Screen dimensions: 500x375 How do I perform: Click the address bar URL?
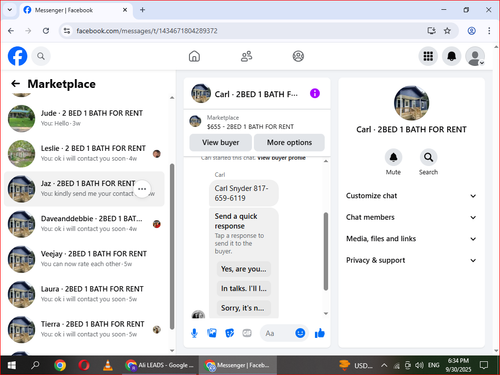coord(147,31)
